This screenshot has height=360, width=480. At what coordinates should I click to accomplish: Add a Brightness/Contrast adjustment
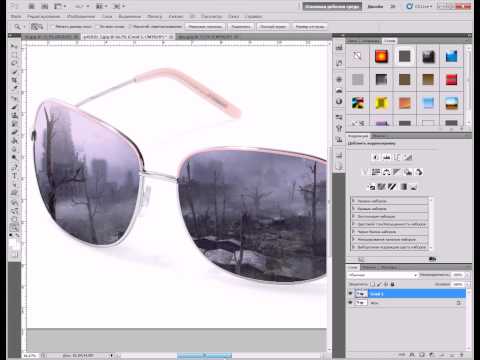[376, 157]
